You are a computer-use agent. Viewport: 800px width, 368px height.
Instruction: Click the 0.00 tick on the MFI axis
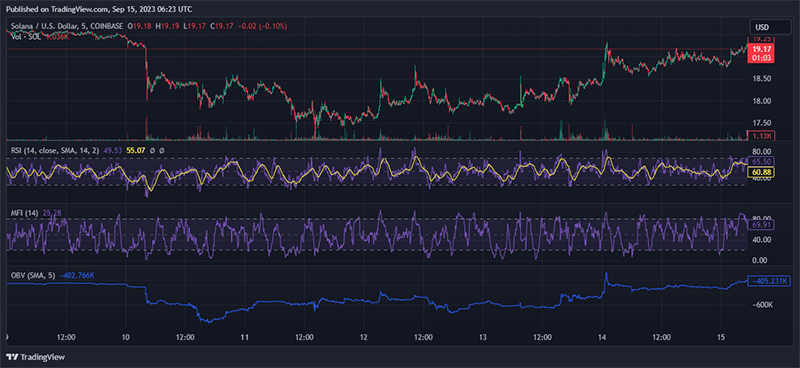click(760, 260)
